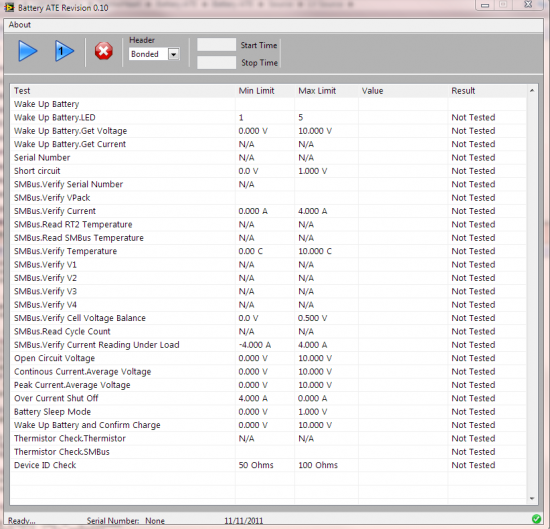This screenshot has height=529, width=550.
Task: Select SMBus.Verify V4 row
Action: (x=268, y=304)
